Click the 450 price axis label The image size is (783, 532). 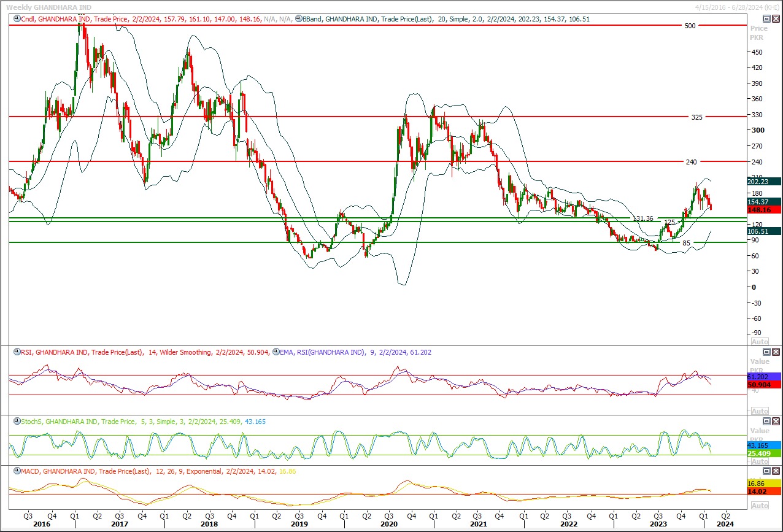(757, 52)
